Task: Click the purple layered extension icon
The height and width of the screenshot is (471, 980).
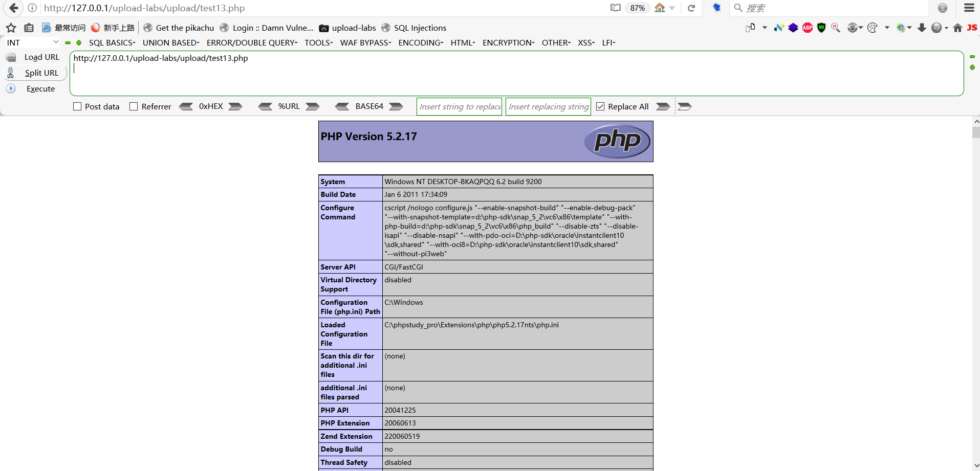Action: [793, 28]
